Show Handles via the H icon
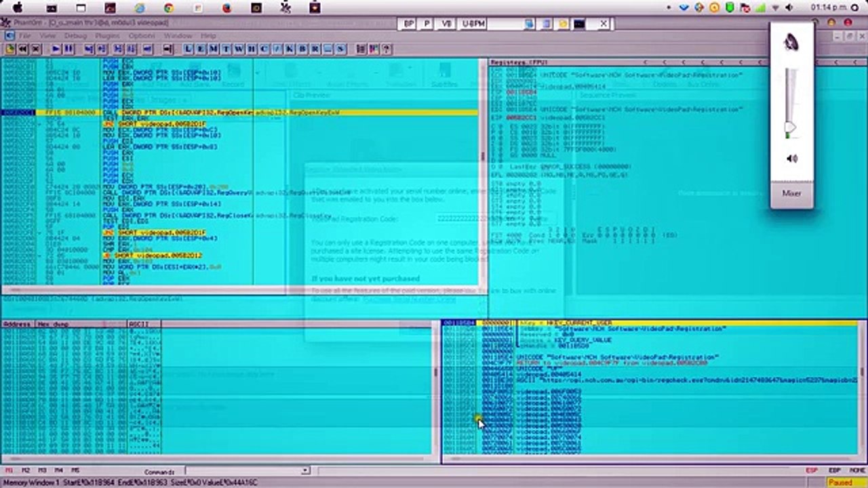Viewport: 868px width, 488px height. point(252,49)
